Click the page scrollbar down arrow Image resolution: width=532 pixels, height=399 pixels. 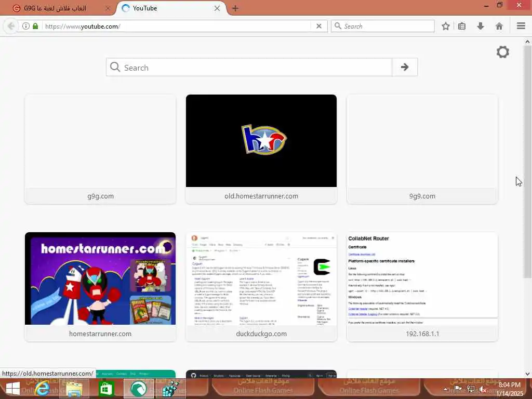pos(527,374)
